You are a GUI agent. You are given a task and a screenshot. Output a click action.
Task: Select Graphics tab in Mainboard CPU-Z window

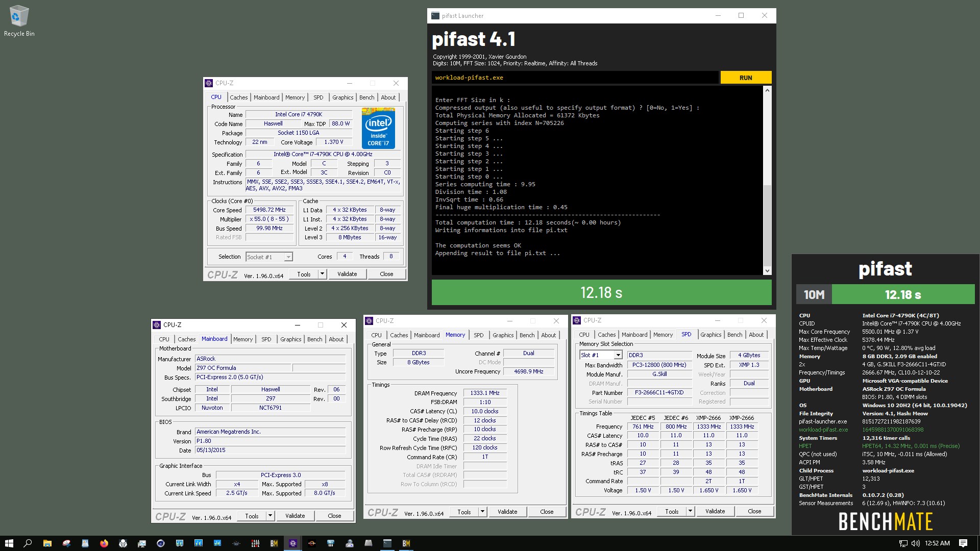pyautogui.click(x=291, y=339)
